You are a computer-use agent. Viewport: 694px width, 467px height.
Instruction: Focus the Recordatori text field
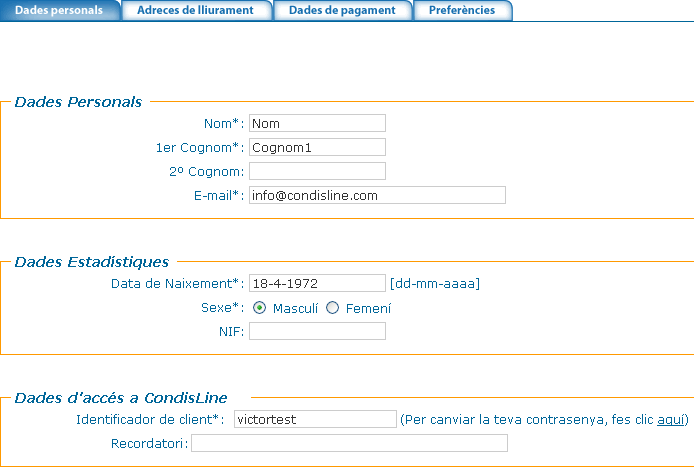coord(349,443)
